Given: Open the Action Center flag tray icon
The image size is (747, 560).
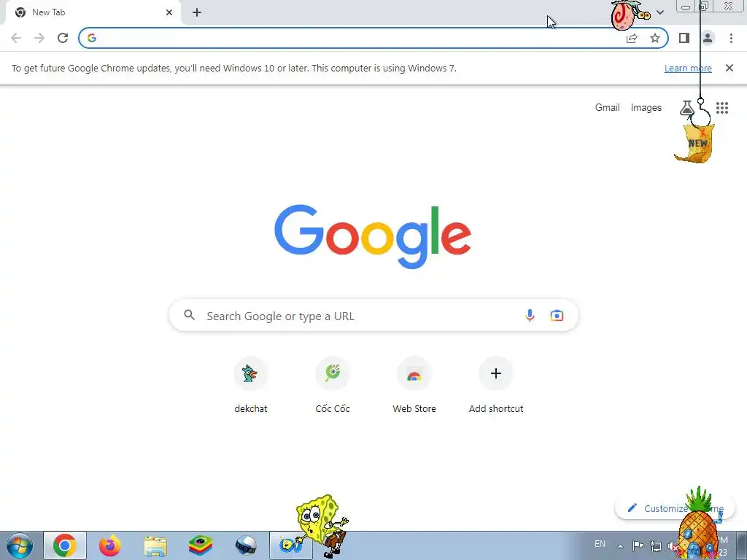Looking at the screenshot, I should point(638,545).
